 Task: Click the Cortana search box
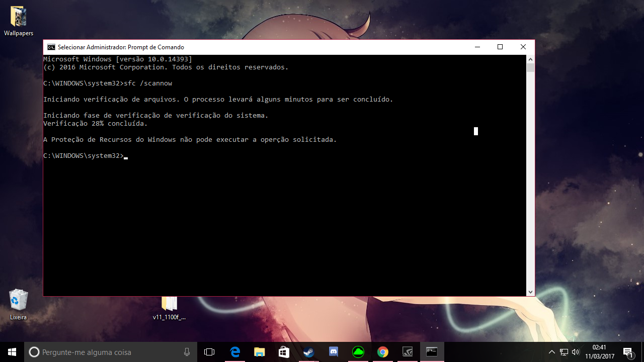[x=111, y=352]
